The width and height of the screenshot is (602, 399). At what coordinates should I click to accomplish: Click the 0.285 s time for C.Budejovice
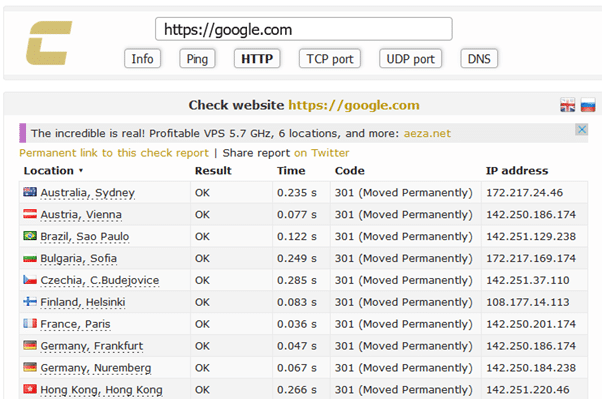[x=297, y=280]
